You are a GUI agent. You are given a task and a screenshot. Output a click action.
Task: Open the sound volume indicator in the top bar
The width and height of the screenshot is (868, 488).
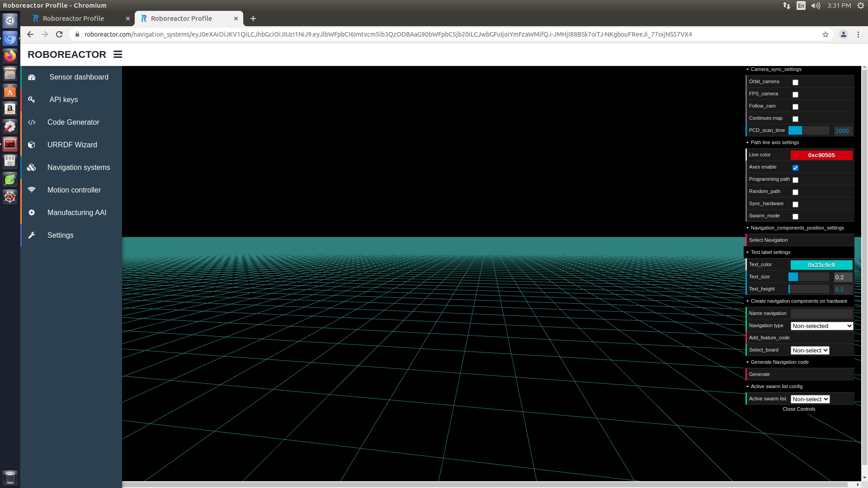click(x=816, y=5)
